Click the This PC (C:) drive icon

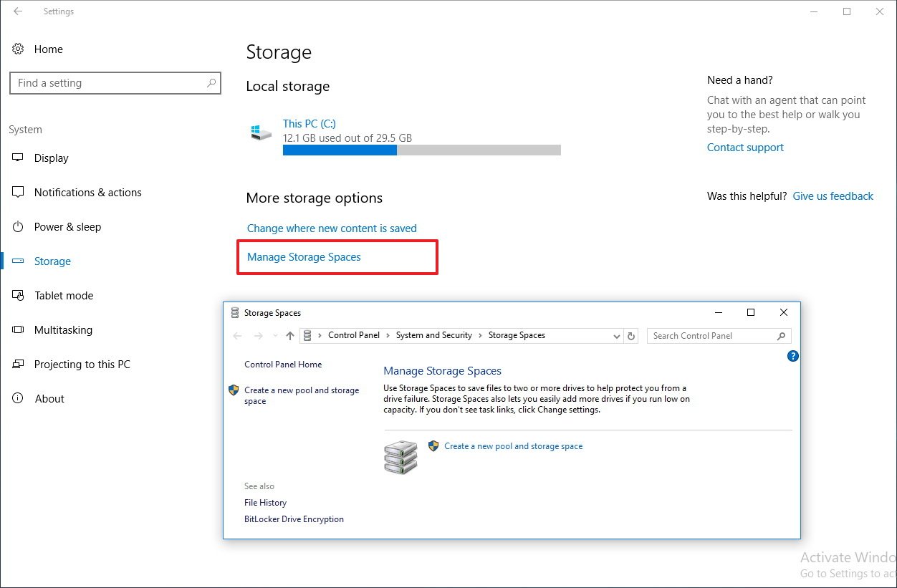(x=261, y=132)
